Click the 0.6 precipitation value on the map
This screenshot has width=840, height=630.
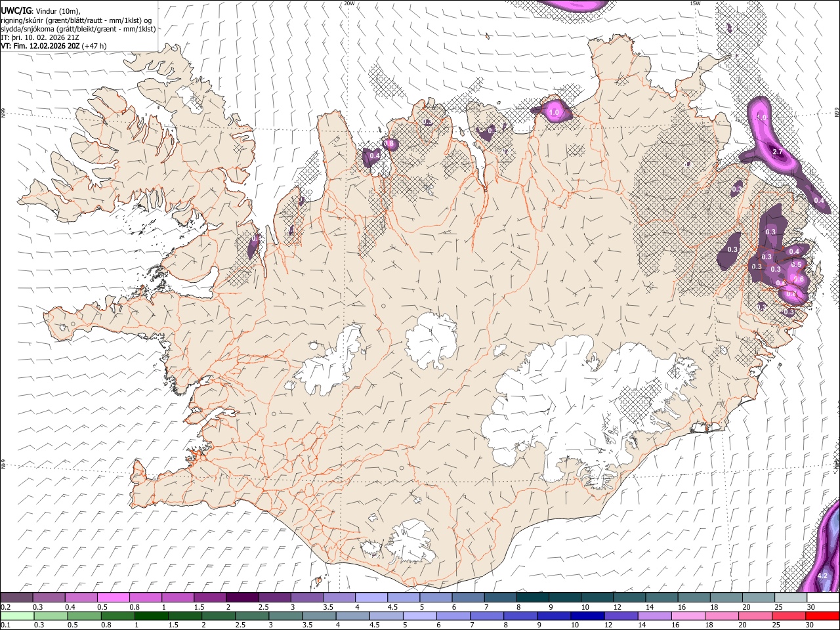tap(799, 279)
